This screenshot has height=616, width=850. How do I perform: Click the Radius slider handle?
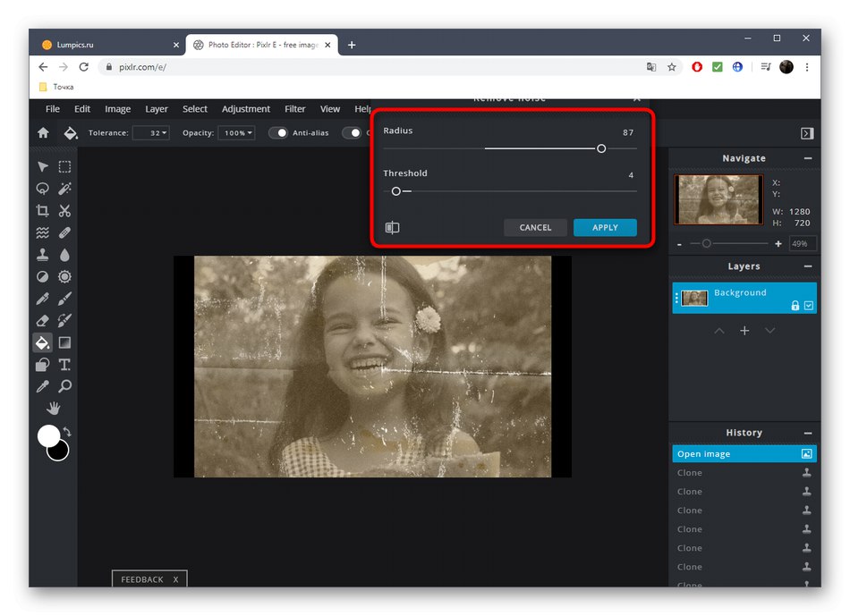(x=601, y=148)
